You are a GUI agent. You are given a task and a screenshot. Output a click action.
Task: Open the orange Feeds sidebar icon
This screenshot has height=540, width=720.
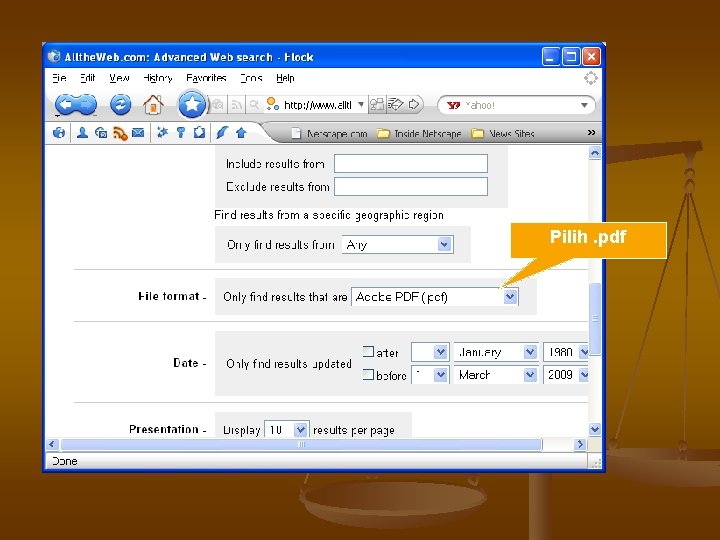(120, 133)
